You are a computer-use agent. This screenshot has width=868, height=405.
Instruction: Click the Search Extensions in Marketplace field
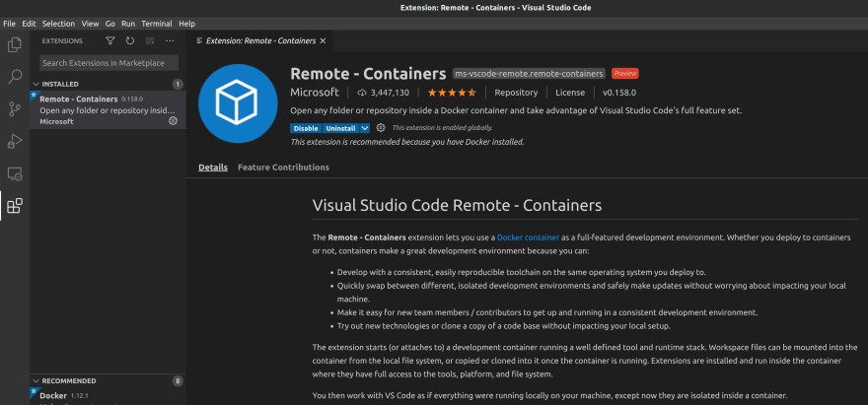point(108,62)
